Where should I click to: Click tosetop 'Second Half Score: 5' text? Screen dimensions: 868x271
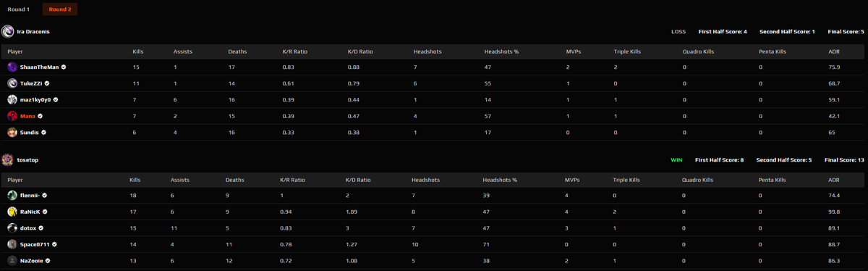pos(784,159)
